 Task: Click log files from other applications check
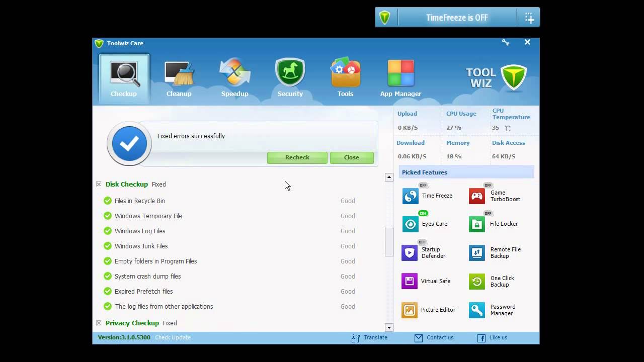pos(107,306)
